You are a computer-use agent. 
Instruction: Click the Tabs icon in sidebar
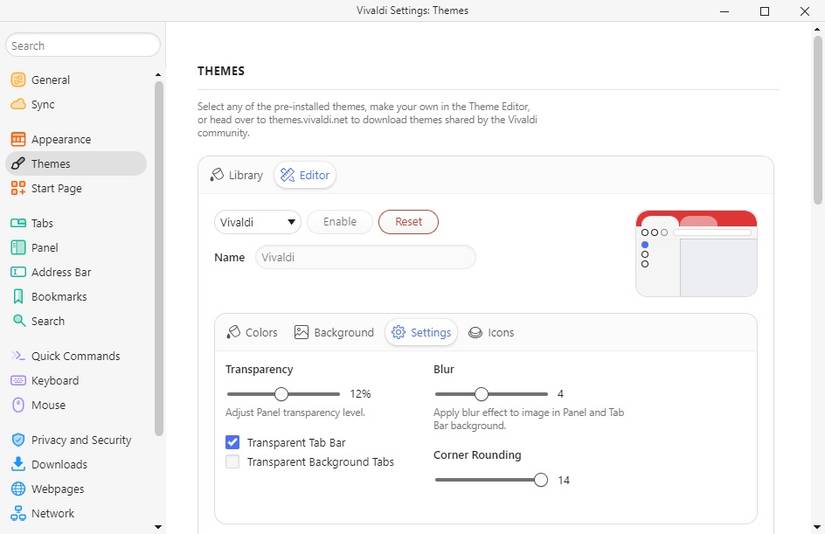18,223
